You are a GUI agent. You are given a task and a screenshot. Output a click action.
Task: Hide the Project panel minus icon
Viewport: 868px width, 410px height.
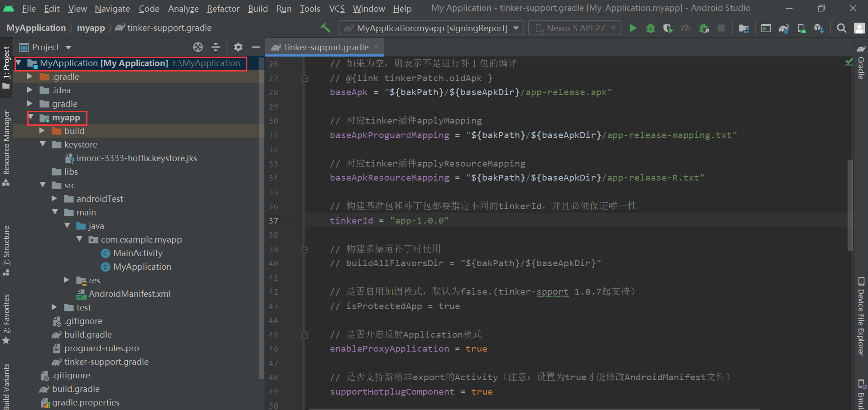[256, 47]
